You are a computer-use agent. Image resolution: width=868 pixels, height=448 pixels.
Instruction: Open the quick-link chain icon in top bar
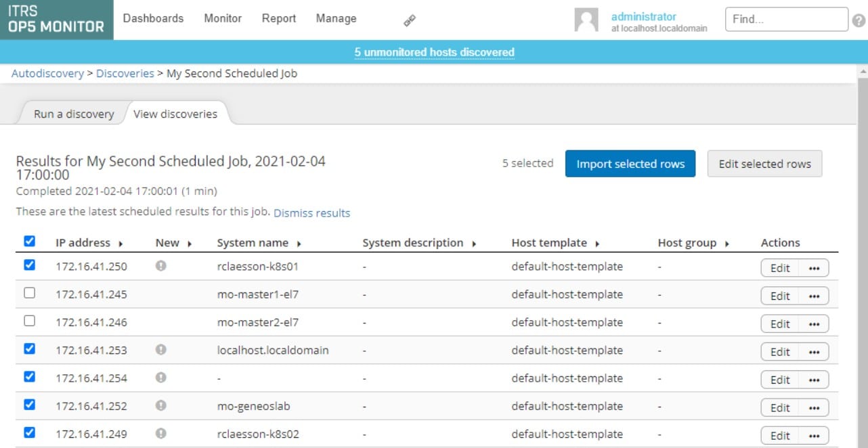pyautogui.click(x=410, y=21)
